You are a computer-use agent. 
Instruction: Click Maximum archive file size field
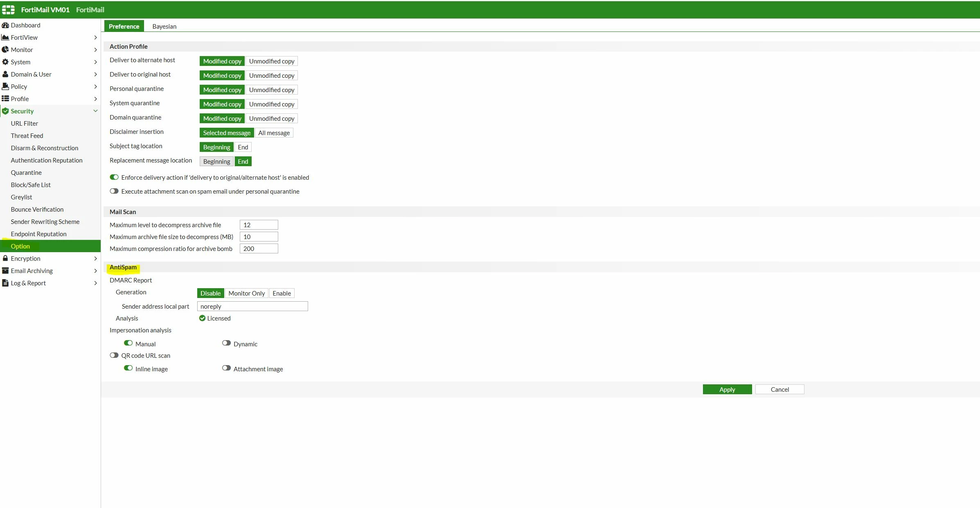pos(259,237)
